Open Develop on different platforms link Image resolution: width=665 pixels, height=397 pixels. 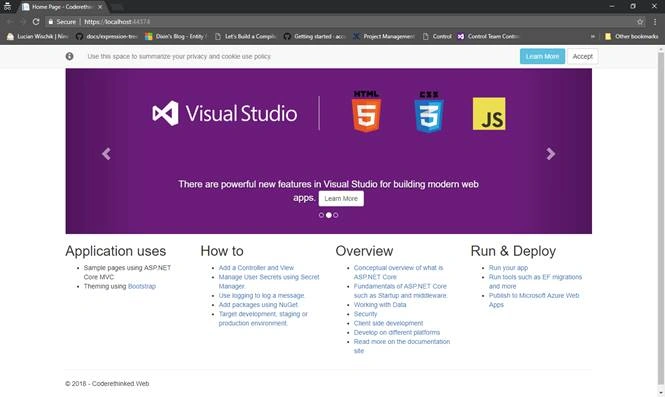(397, 333)
